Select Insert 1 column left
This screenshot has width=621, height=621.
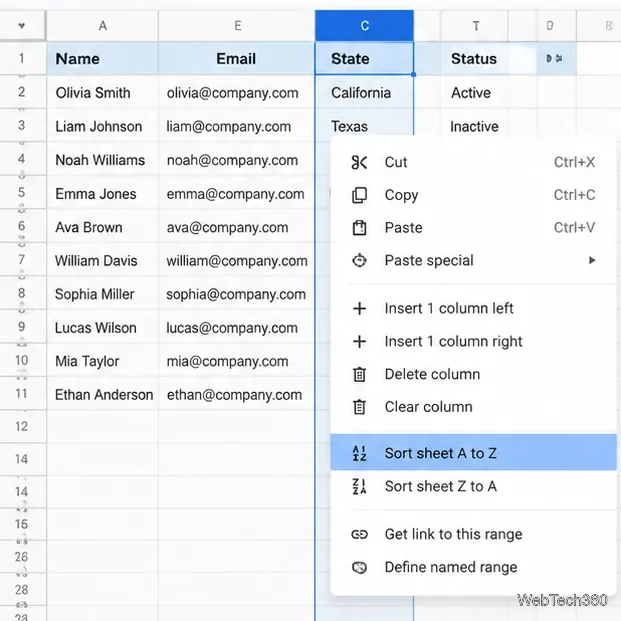[473, 309]
